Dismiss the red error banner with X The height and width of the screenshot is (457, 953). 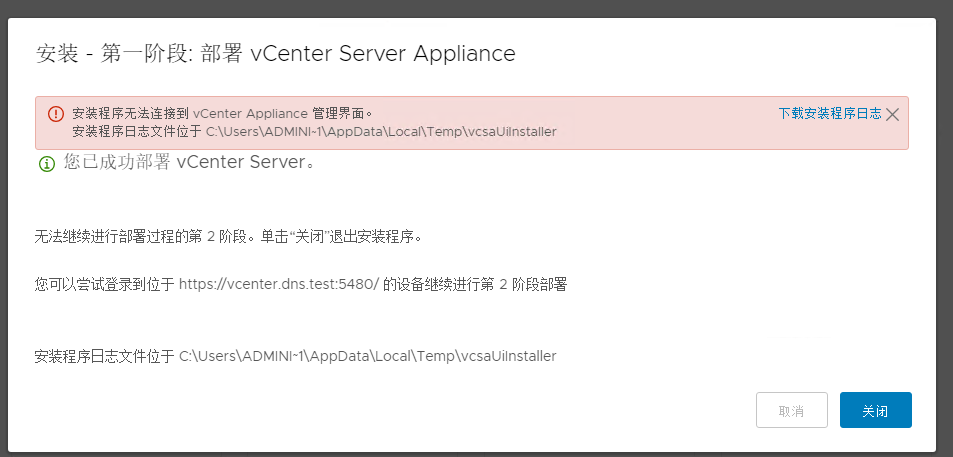pos(892,114)
